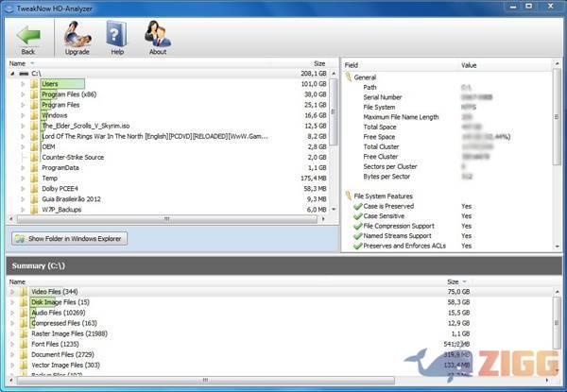Select the C:\ drive icon

tap(24, 74)
